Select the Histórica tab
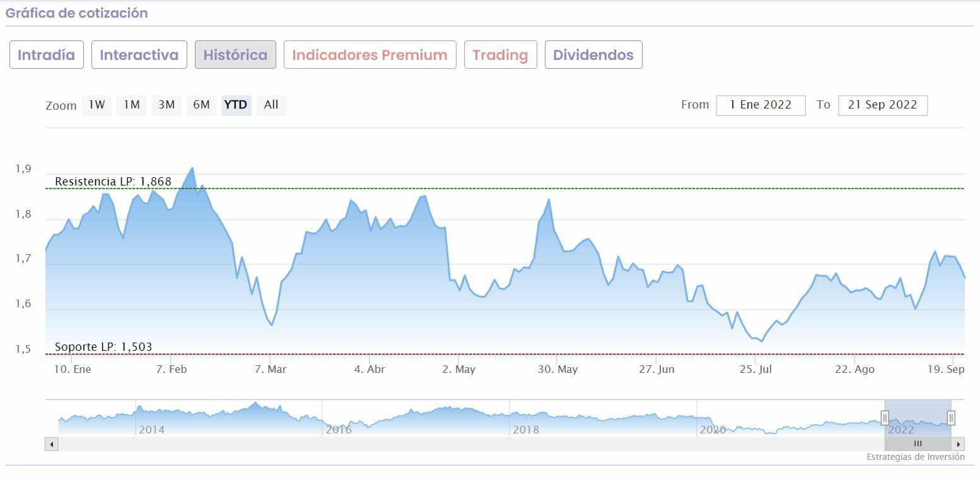The width and height of the screenshot is (980, 477). 235,55
